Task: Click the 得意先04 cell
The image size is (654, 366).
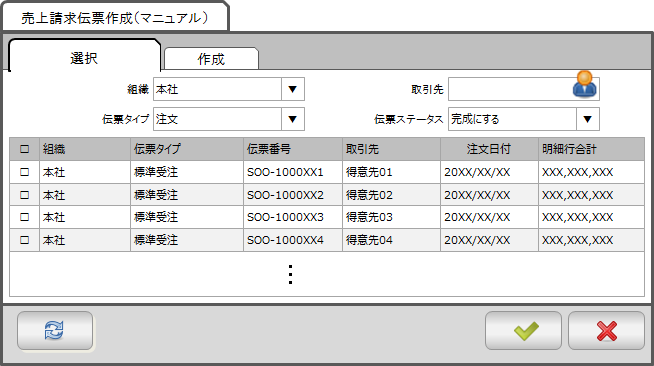Action: tap(391, 240)
